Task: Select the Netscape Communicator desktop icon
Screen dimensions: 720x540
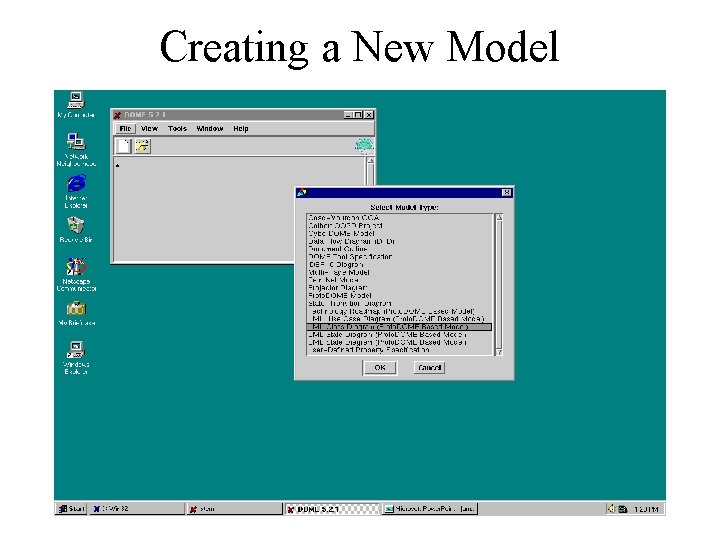Action: point(76,275)
